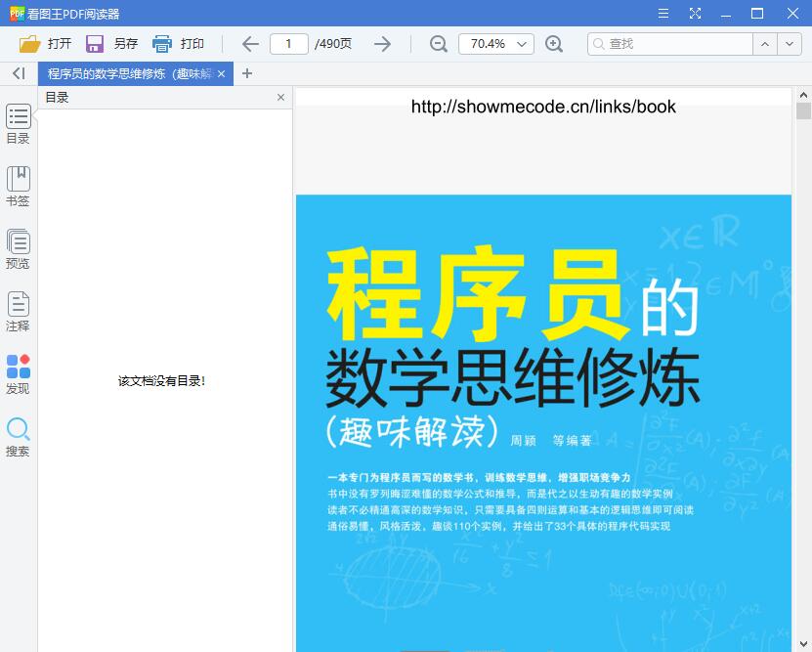Screen dimensions: 812x652
Task: Open the 70.4% zoom level dropdown
Action: click(496, 44)
